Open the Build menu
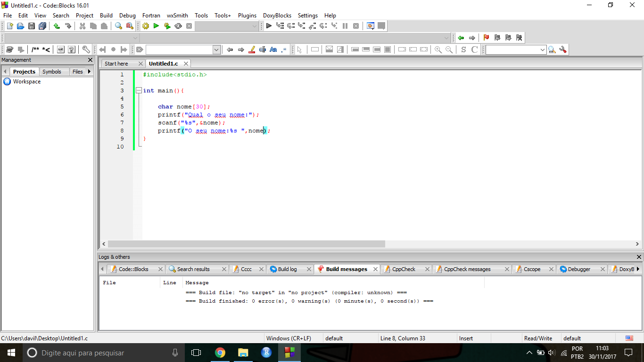644x362 pixels. click(106, 16)
